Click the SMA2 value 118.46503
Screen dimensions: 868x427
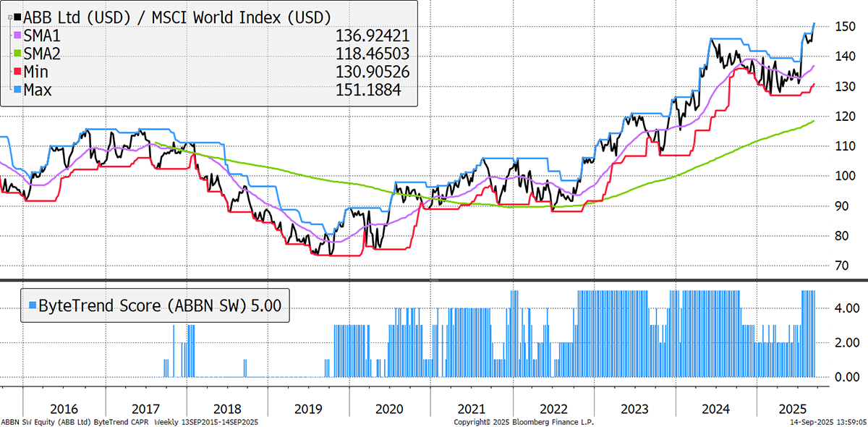point(373,54)
